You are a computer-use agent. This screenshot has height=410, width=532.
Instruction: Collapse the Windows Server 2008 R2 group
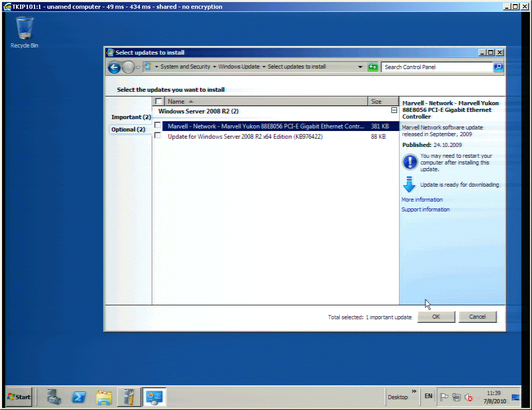pyautogui.click(x=394, y=110)
